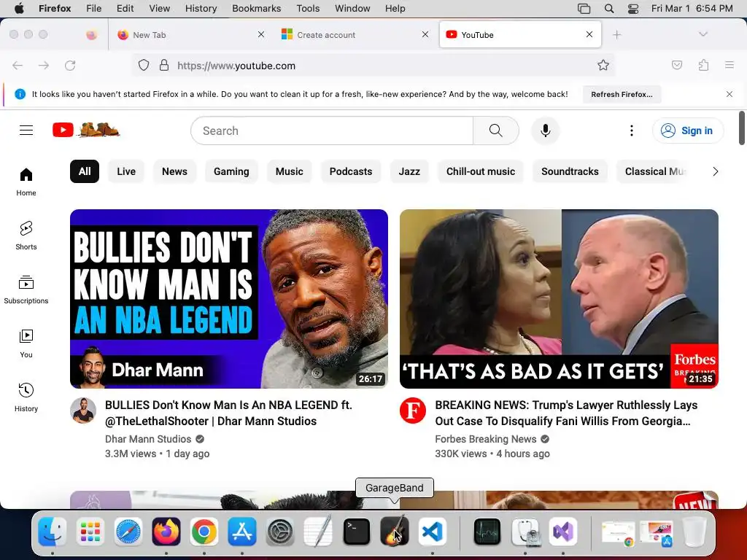The height and width of the screenshot is (560, 747).
Task: Open Visual Studio Code in Dock
Action: pos(433,532)
